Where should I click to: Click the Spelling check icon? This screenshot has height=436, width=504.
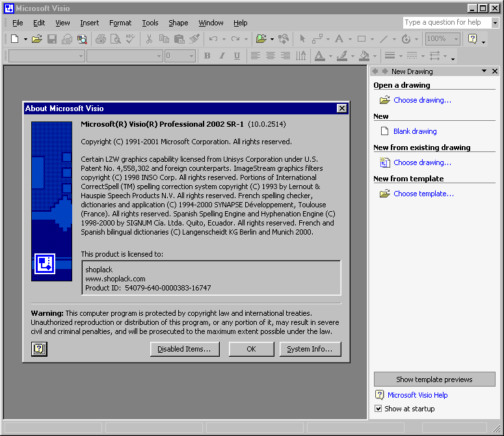click(x=131, y=39)
